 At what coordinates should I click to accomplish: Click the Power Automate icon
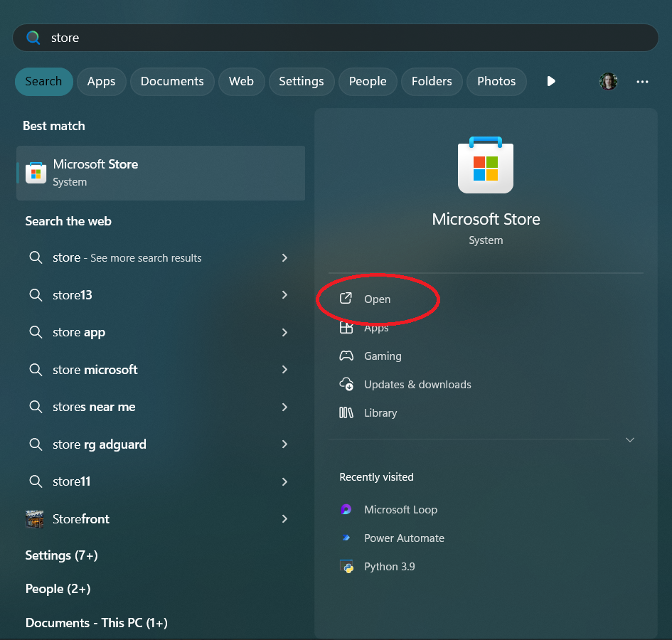346,538
